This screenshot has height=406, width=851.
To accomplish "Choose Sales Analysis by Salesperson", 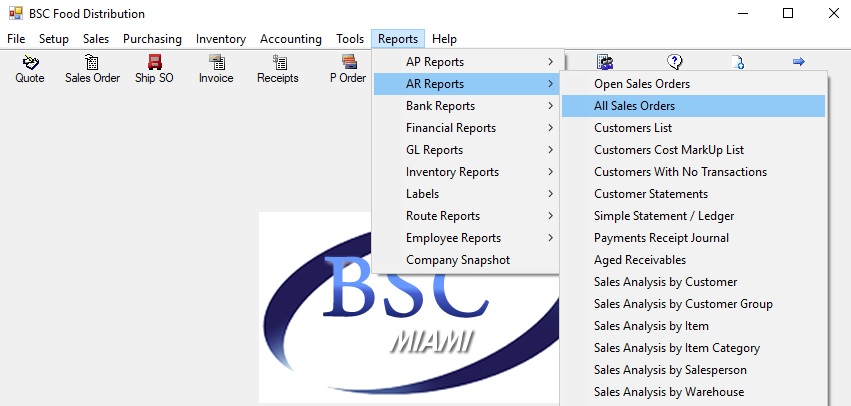I will pyautogui.click(x=693, y=370).
